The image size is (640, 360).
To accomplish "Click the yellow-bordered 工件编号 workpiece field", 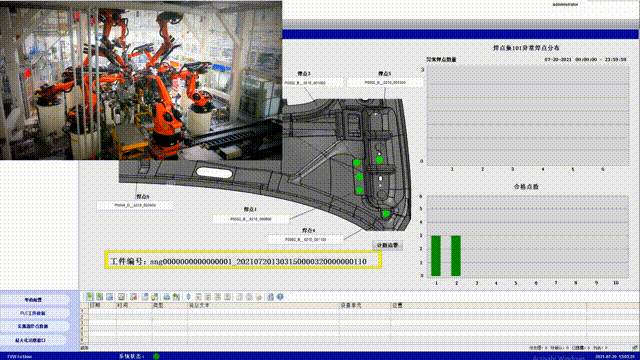I will point(243,261).
